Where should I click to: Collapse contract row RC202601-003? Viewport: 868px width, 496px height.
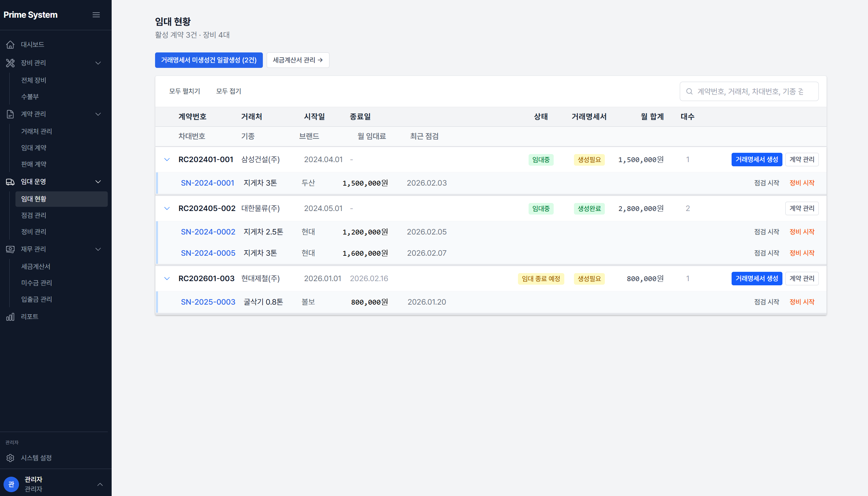[167, 279]
